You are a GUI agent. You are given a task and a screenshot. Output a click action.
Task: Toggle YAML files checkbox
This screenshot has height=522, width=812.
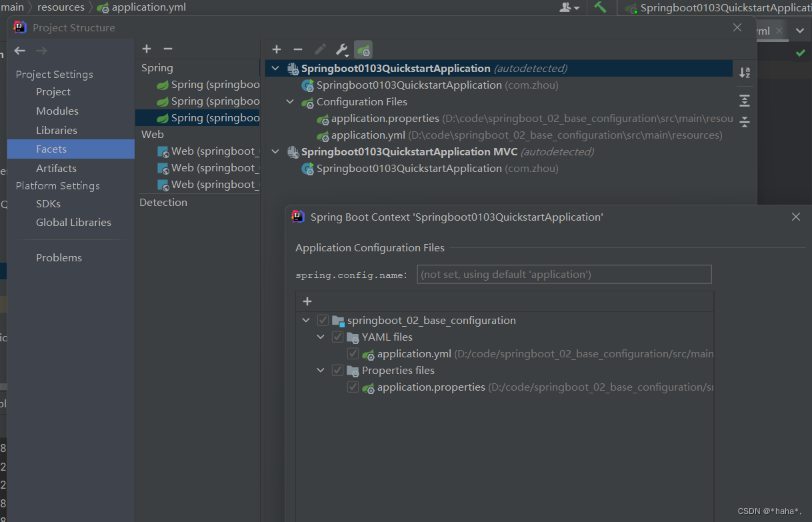click(337, 337)
